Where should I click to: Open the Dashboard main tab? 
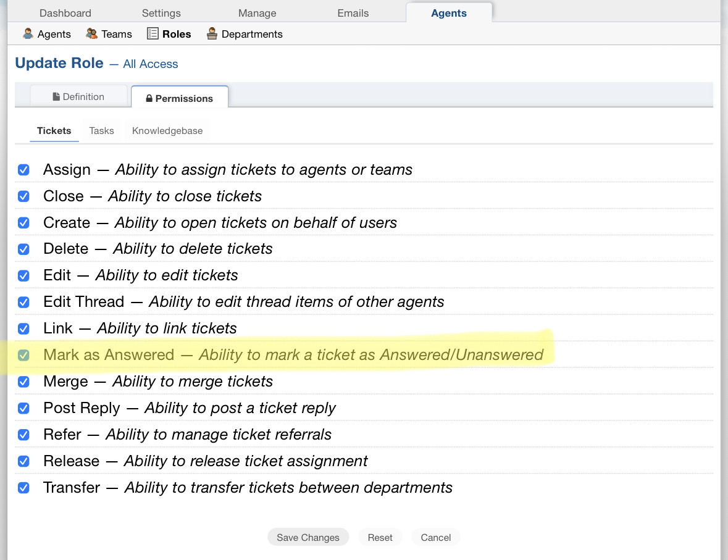pyautogui.click(x=65, y=13)
